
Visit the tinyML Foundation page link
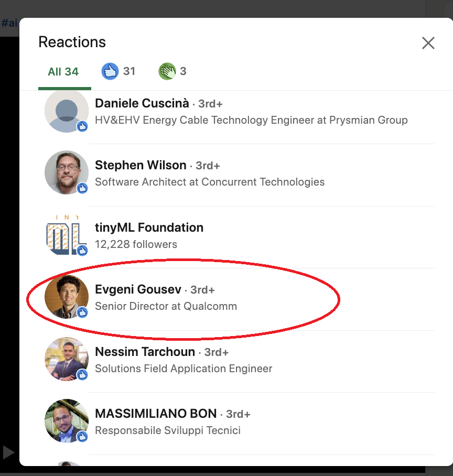149,228
